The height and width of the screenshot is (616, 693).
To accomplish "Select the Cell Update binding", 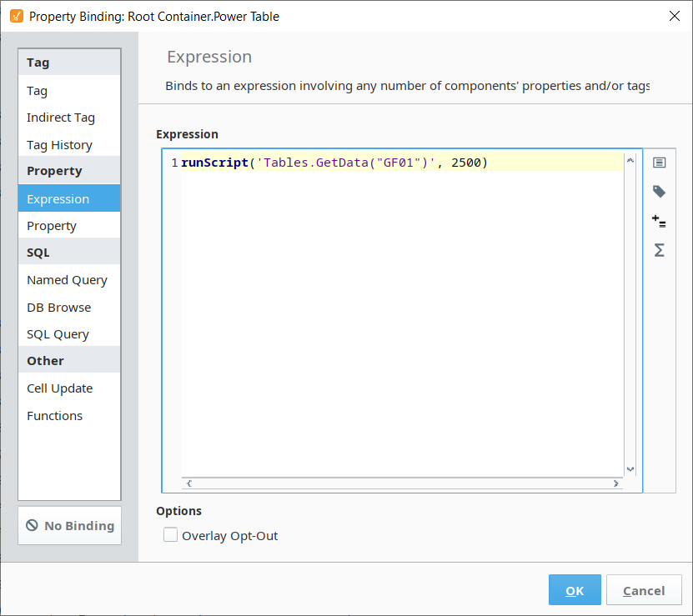I will click(60, 388).
